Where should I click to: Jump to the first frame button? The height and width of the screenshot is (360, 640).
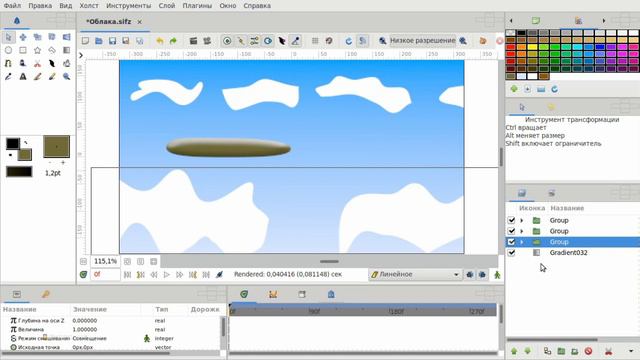tap(127, 275)
